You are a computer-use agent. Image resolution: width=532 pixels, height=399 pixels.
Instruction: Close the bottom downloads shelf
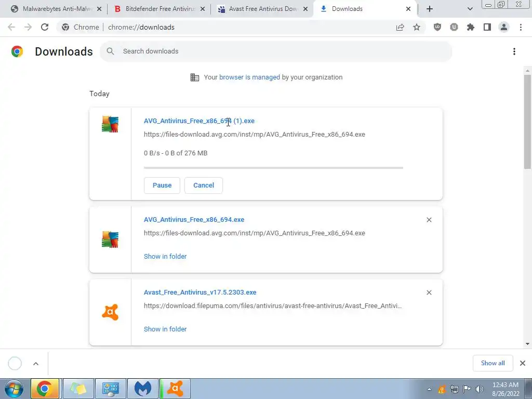pos(523,363)
